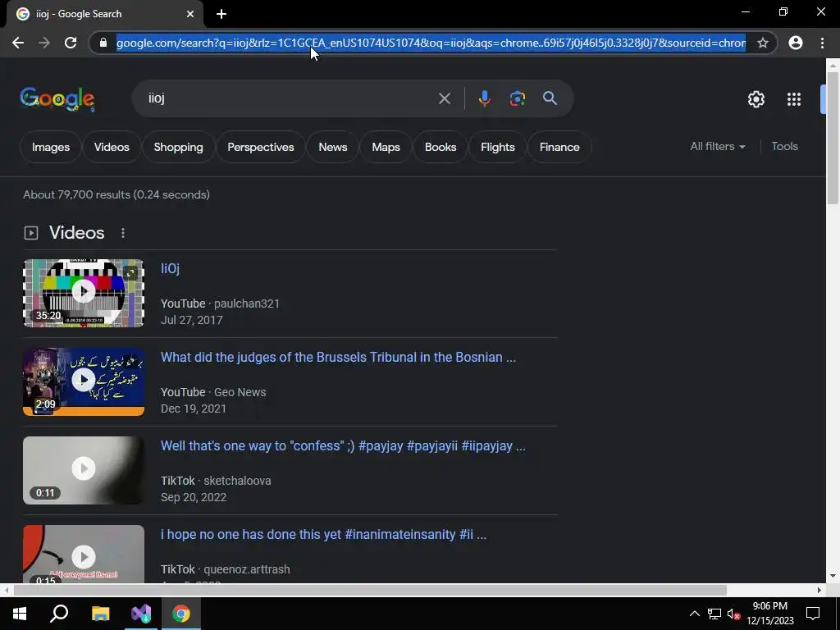Open Windows taskbar search

pyautogui.click(x=59, y=614)
